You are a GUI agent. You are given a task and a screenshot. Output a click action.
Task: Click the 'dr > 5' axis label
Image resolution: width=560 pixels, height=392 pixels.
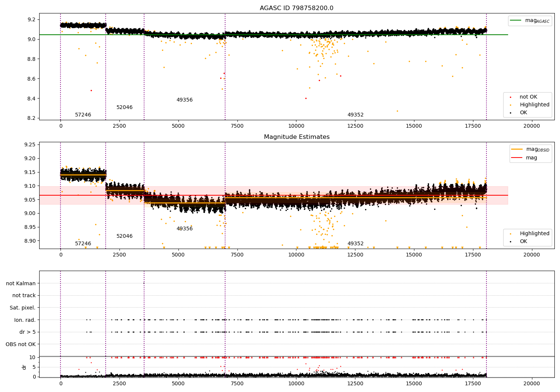[28, 332]
